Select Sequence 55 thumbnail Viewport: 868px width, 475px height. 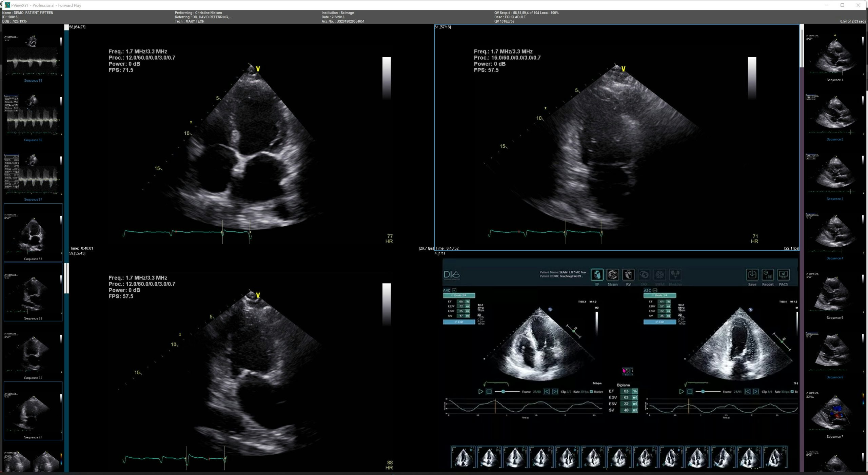[33, 54]
